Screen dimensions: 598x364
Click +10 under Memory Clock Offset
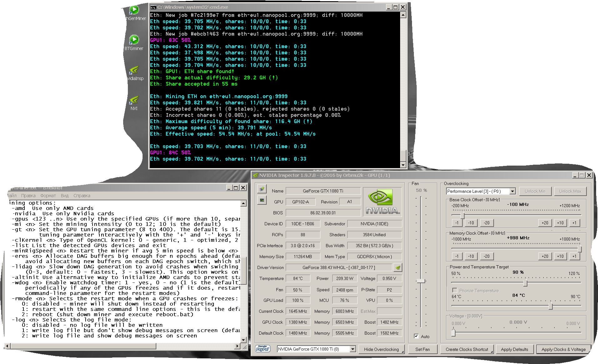coord(560,256)
